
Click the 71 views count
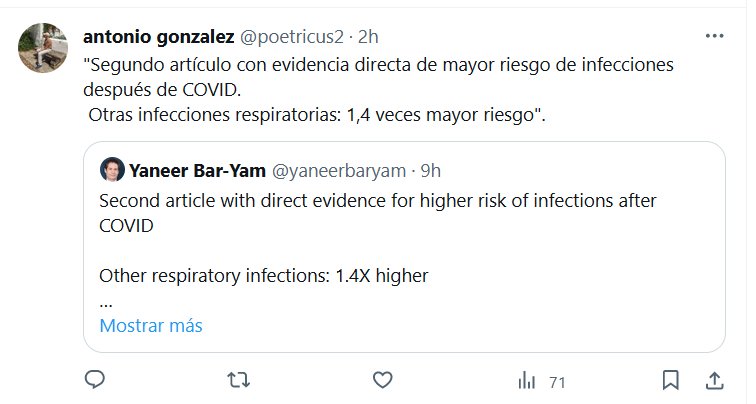click(x=557, y=383)
